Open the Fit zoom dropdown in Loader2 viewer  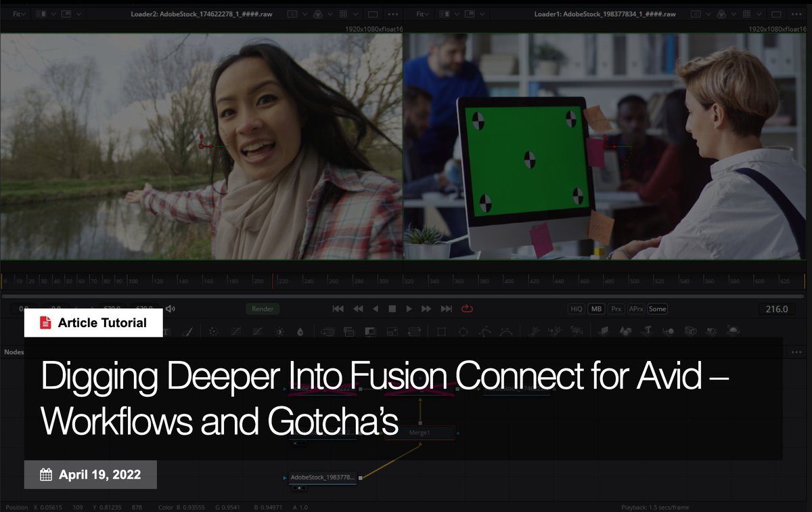pyautogui.click(x=18, y=14)
